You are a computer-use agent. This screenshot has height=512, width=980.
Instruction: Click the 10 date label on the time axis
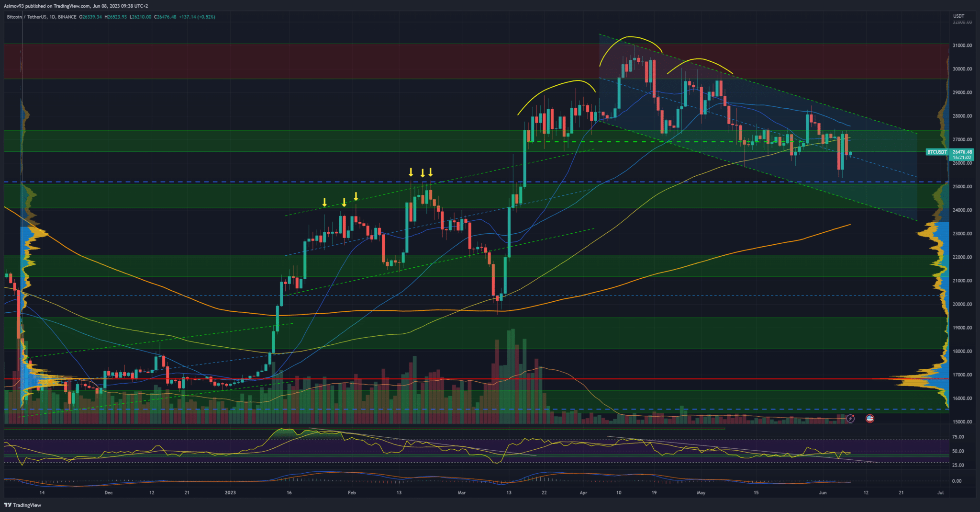point(619,493)
